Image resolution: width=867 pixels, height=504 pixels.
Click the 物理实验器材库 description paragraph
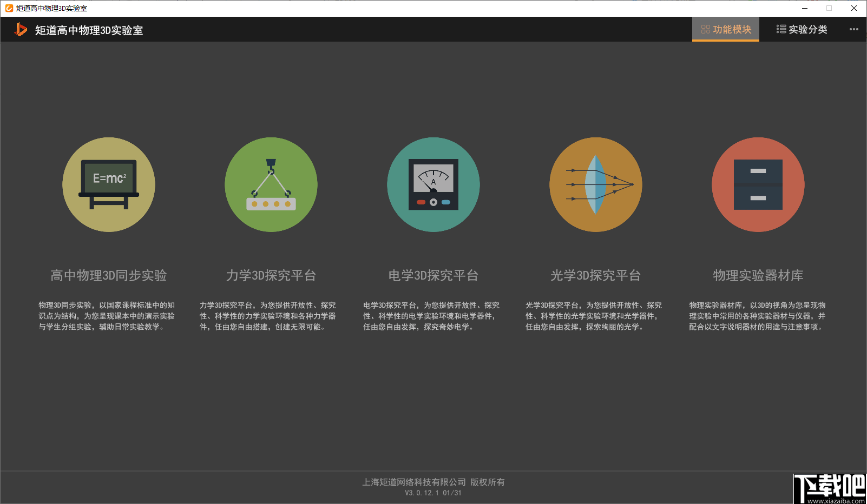click(758, 316)
